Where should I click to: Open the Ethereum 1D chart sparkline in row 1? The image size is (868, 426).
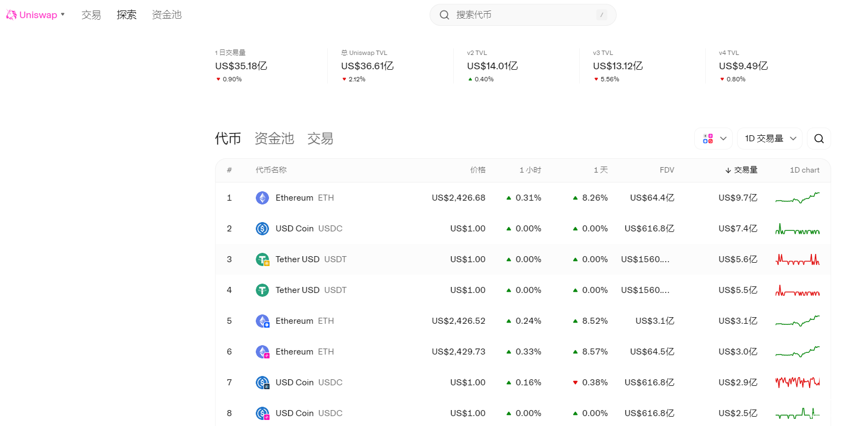pos(797,198)
